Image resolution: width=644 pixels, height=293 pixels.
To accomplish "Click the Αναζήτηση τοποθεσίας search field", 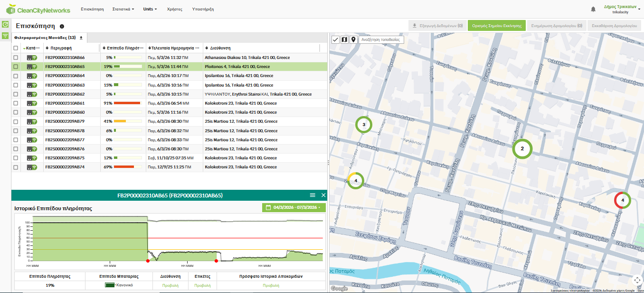I will 381,39.
